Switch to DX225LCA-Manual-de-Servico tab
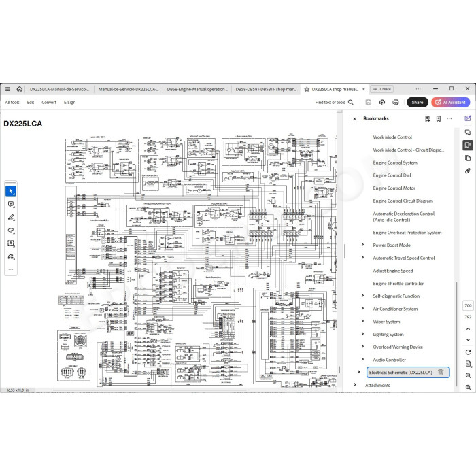476x476 pixels. coord(60,89)
